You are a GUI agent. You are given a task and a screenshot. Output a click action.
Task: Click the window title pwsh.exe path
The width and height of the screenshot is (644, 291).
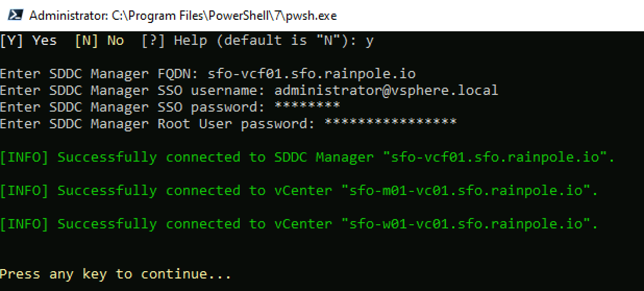click(182, 16)
